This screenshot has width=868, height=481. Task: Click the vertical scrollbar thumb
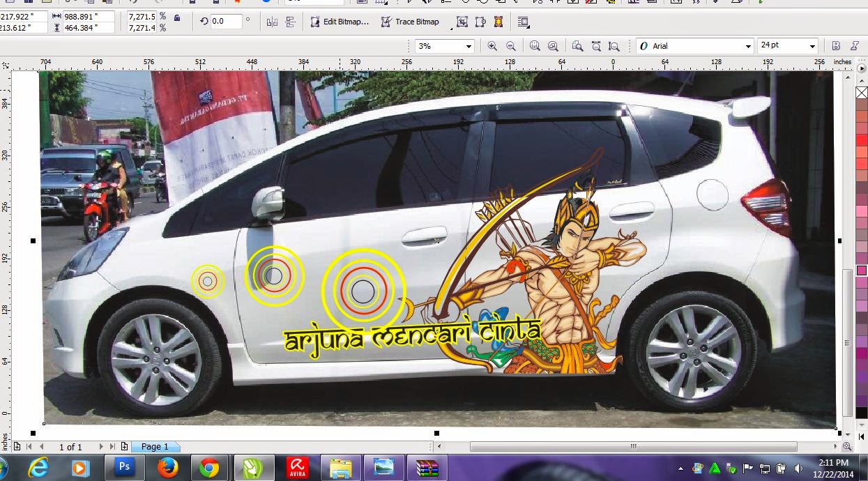(x=847, y=342)
